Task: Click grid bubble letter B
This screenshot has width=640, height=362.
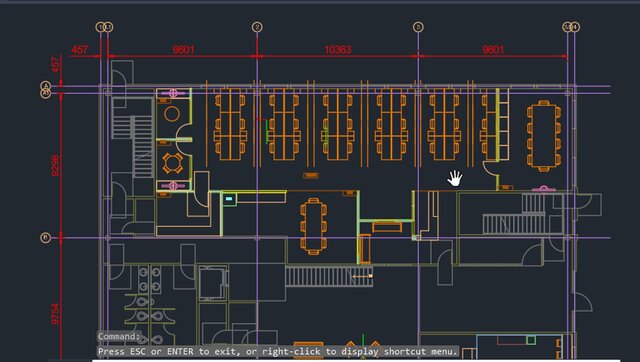Action: (46, 238)
